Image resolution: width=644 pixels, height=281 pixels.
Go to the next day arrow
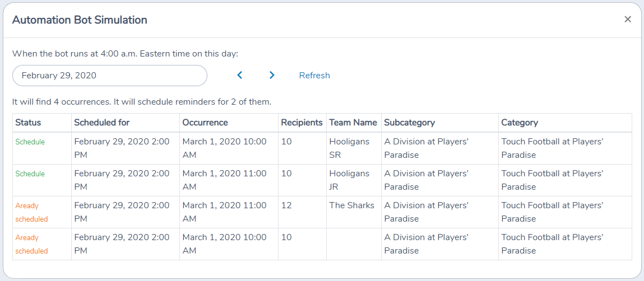click(271, 75)
